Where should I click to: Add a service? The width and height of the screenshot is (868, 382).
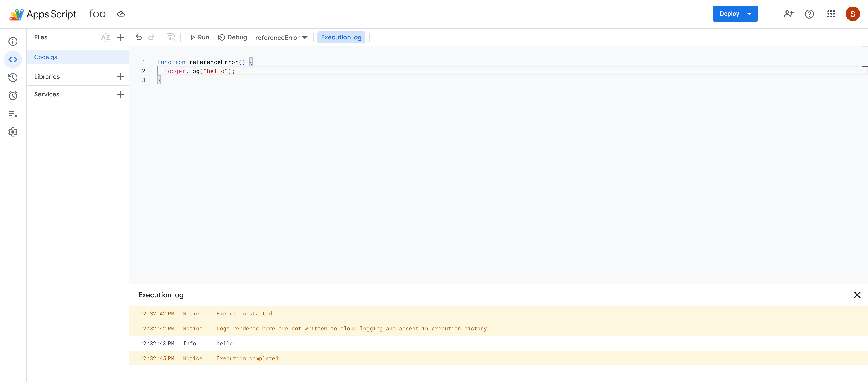pyautogui.click(x=120, y=94)
